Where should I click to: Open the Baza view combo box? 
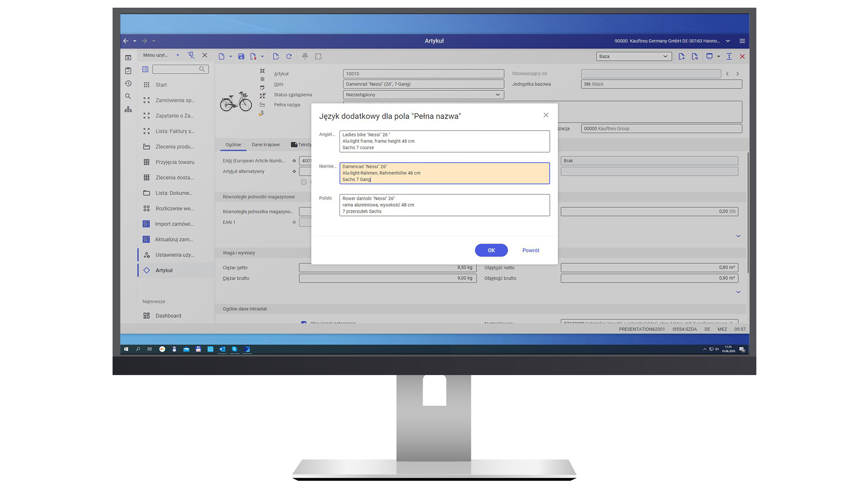pyautogui.click(x=633, y=56)
